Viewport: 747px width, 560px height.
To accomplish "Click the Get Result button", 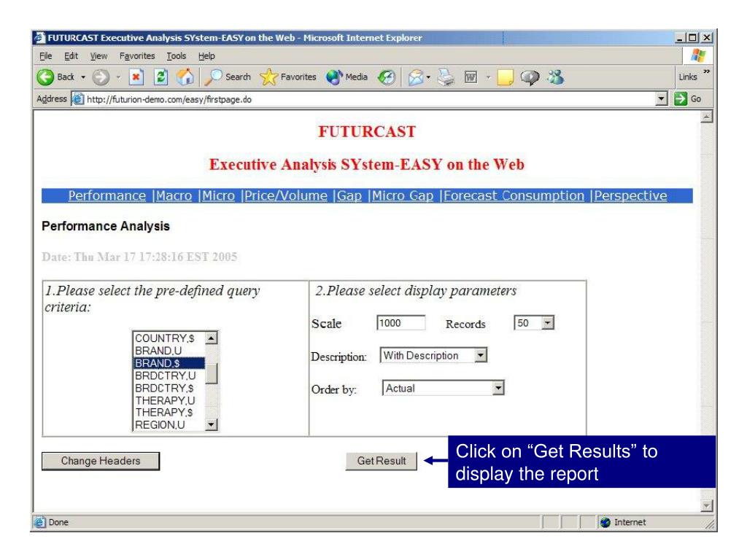I will tap(381, 461).
